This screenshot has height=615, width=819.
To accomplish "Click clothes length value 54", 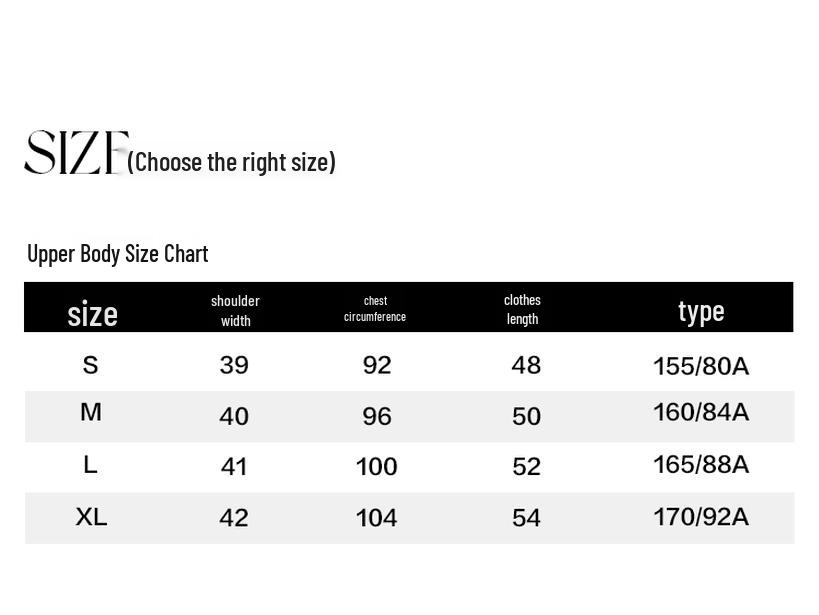I will pyautogui.click(x=526, y=518).
